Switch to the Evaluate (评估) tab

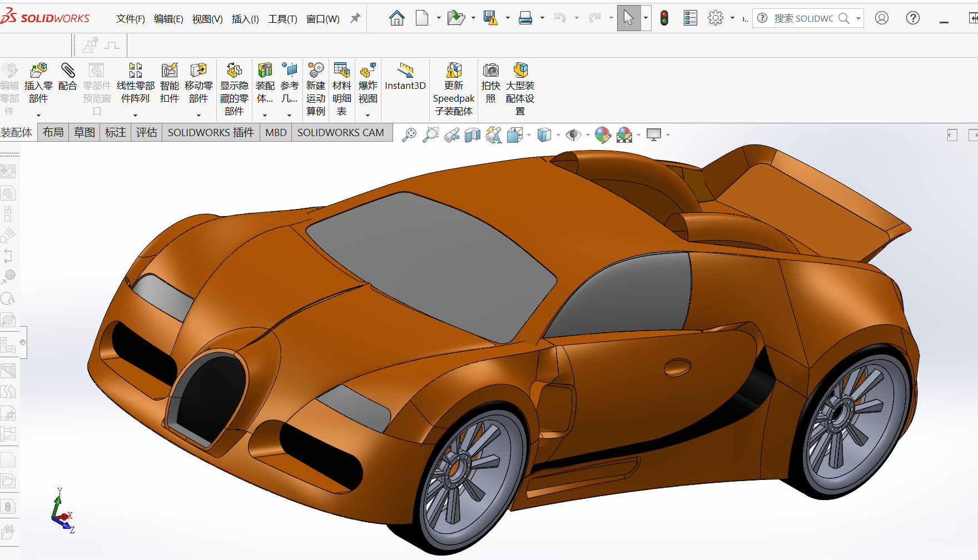click(147, 132)
